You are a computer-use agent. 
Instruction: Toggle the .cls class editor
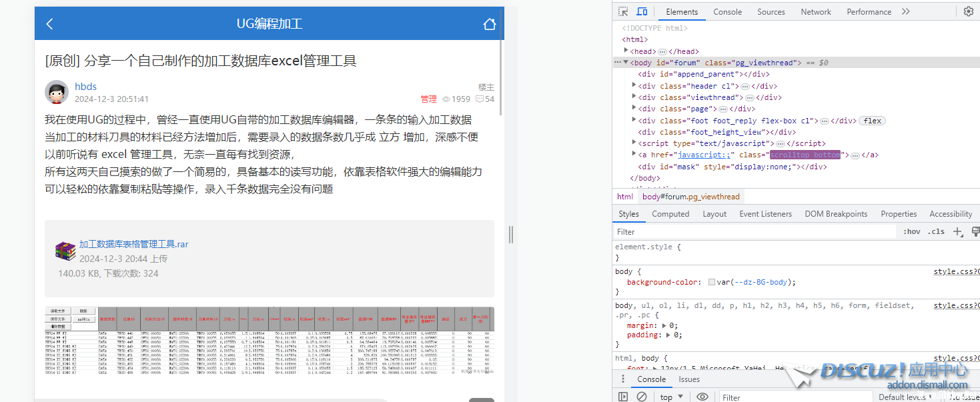click(937, 231)
